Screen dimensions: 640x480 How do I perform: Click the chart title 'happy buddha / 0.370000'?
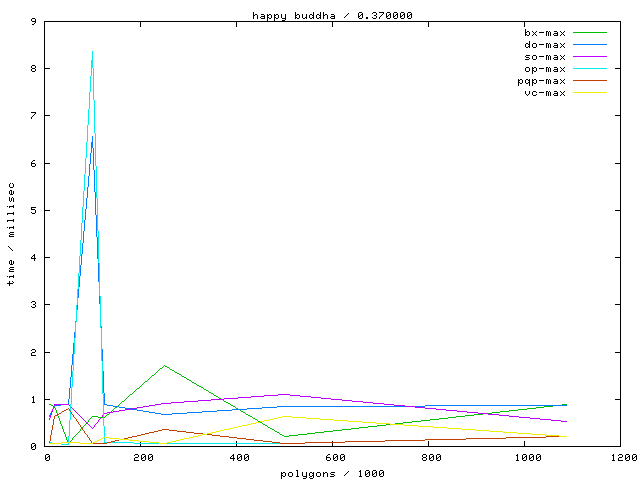click(x=331, y=15)
